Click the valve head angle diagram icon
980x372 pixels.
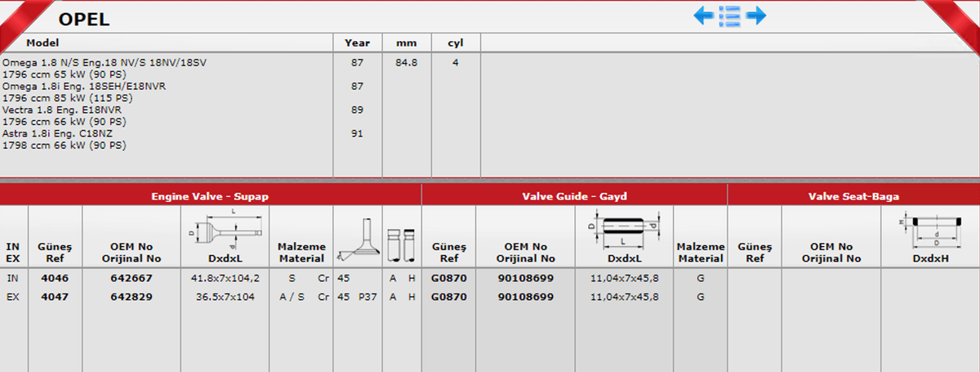click(358, 240)
